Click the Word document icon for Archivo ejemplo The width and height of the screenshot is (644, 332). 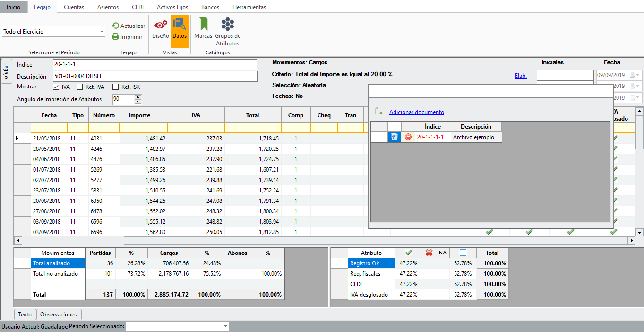pos(394,137)
